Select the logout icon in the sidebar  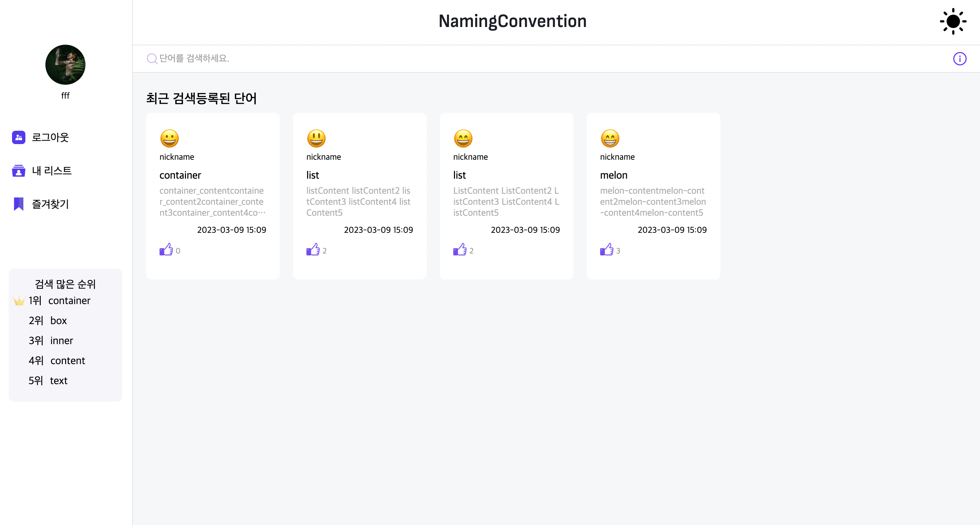pyautogui.click(x=18, y=137)
